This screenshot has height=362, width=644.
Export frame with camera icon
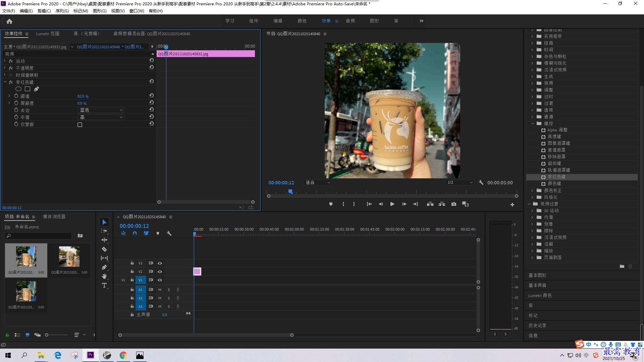(454, 204)
